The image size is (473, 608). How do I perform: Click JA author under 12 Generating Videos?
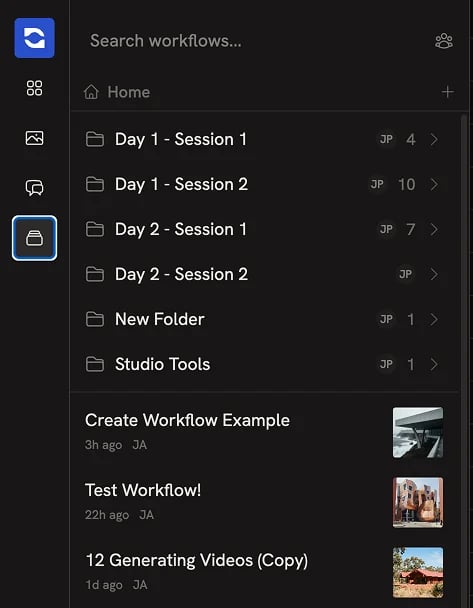click(x=140, y=585)
